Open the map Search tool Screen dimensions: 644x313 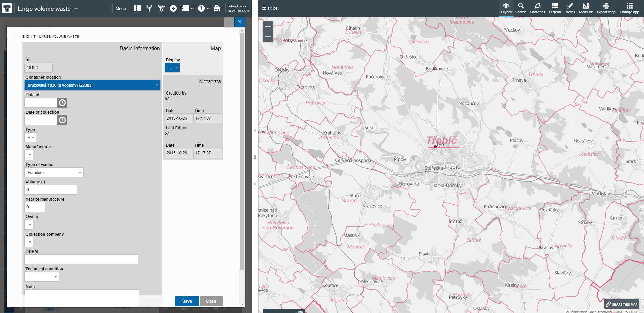coord(521,8)
